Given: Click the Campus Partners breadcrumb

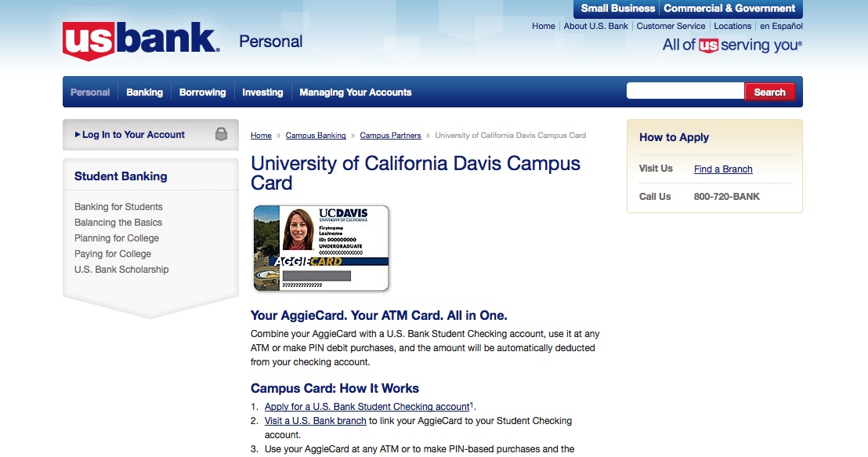Looking at the screenshot, I should 390,135.
